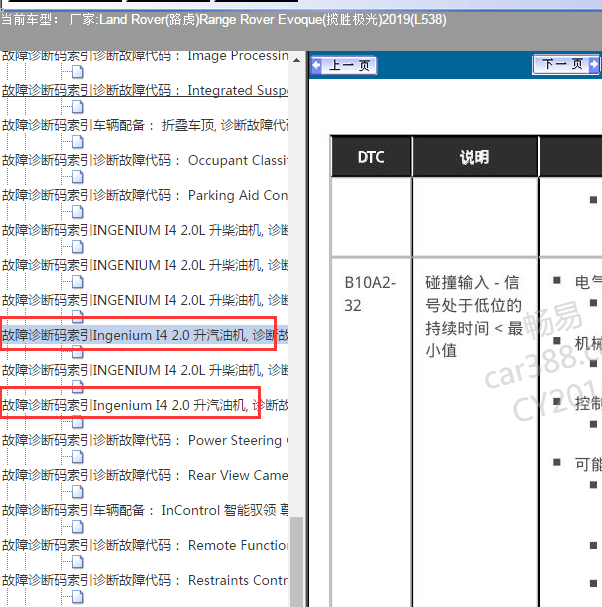Open the Parking Aid Control diagnostic entry
602x607 pixels.
[x=145, y=195]
